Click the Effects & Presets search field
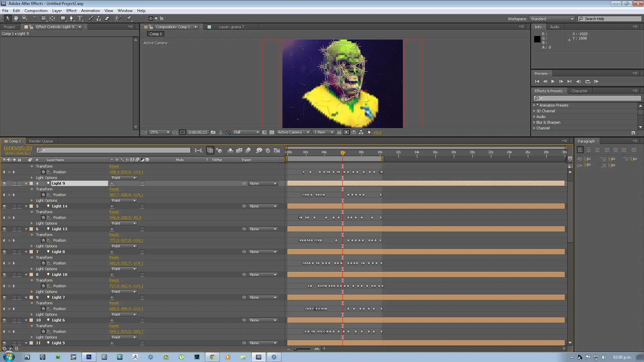Viewport: 644px width, 362px height. pyautogui.click(x=587, y=98)
